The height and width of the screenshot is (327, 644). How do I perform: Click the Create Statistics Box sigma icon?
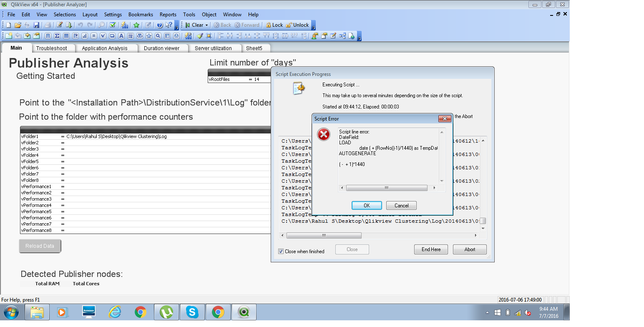pyautogui.click(x=57, y=36)
